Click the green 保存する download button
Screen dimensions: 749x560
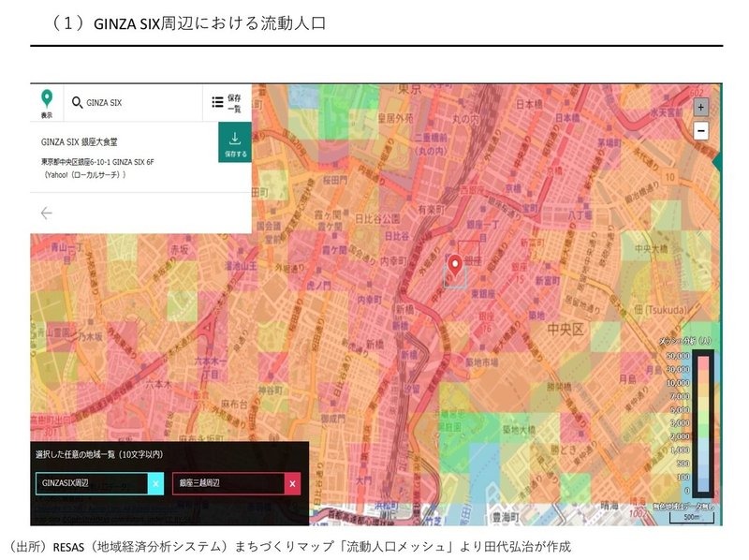[x=235, y=142]
